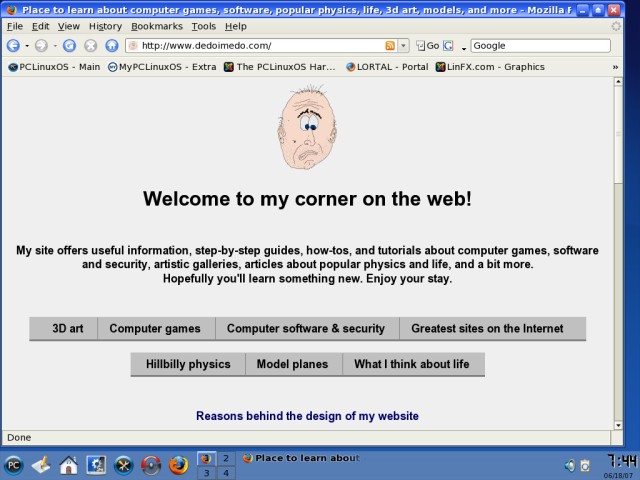
Task: Click the Stop loading icon
Action: [x=90, y=46]
